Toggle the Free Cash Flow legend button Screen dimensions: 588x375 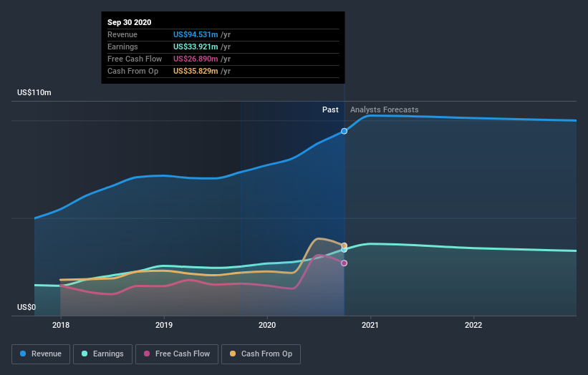click(x=177, y=354)
